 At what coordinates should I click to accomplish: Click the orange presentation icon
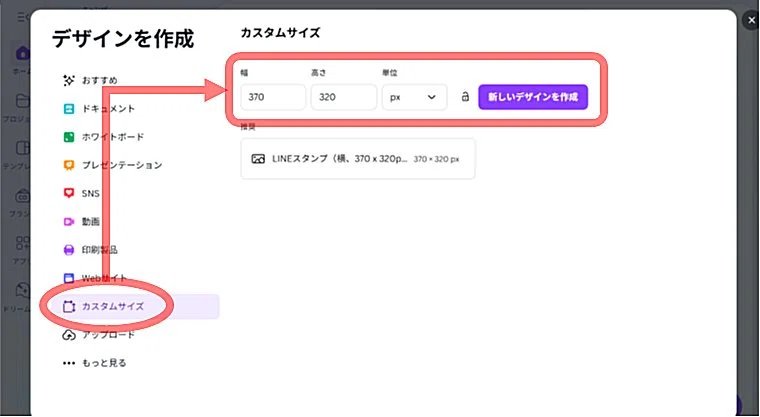coord(69,165)
